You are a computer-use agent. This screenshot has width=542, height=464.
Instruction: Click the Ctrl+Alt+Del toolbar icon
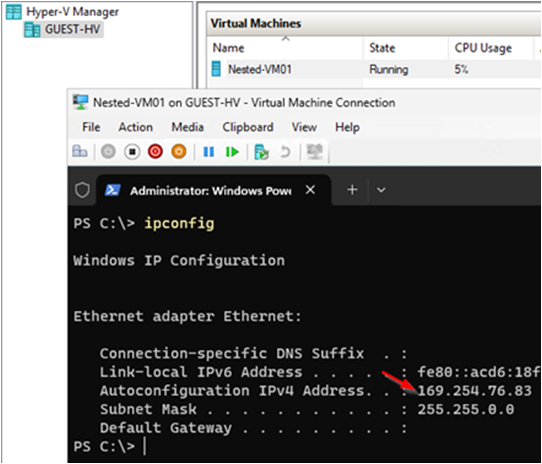click(80, 151)
